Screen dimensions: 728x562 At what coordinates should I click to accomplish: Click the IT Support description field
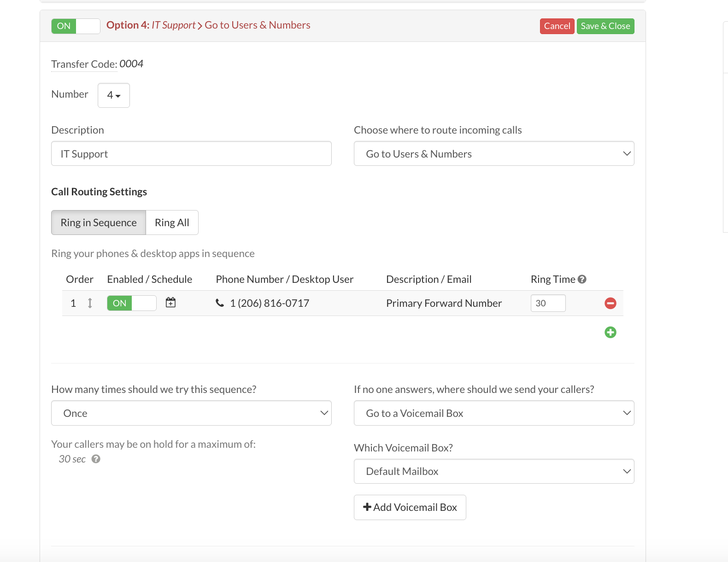pyautogui.click(x=191, y=154)
